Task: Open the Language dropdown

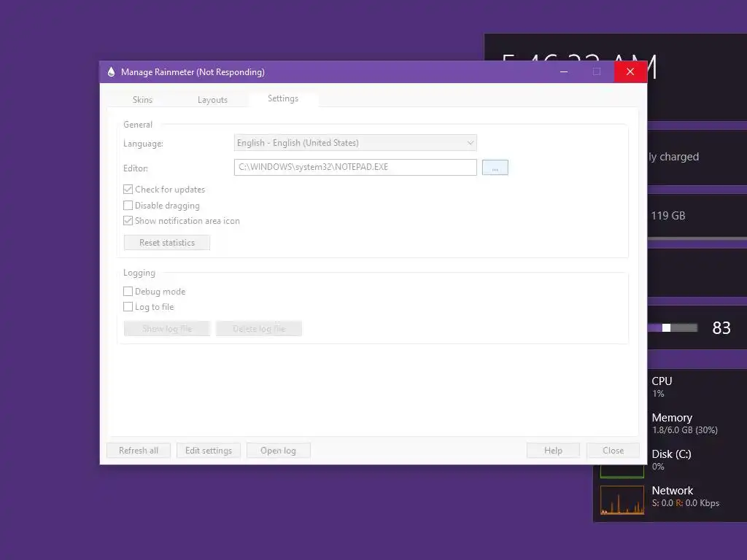Action: [x=355, y=143]
